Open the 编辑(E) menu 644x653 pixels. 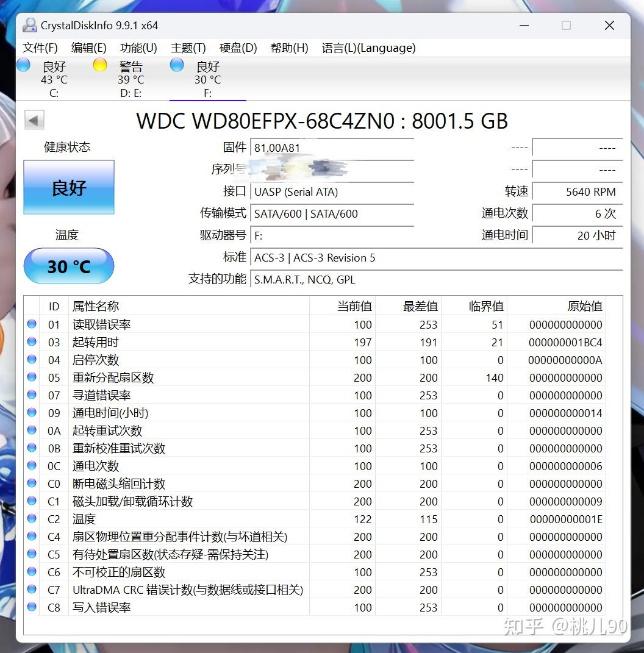tap(88, 48)
